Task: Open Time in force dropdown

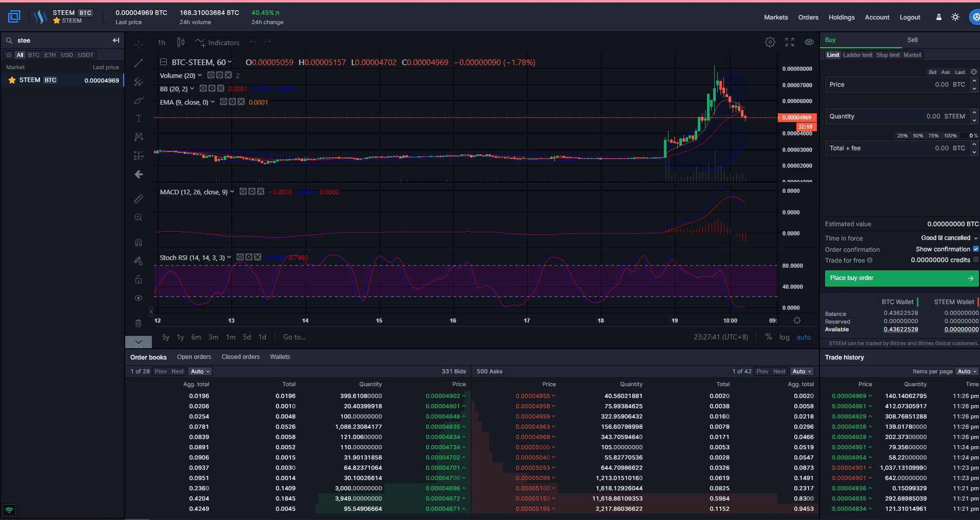Action: coord(950,238)
